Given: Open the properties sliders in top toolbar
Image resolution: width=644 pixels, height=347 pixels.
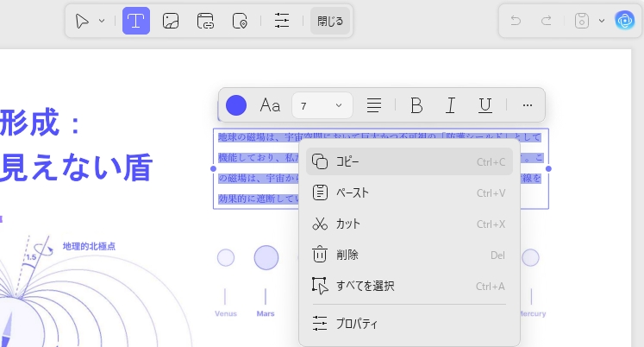Looking at the screenshot, I should coord(282,21).
